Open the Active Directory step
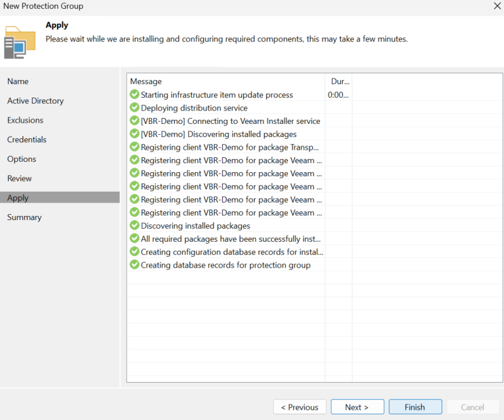504x420 pixels. pyautogui.click(x=35, y=101)
